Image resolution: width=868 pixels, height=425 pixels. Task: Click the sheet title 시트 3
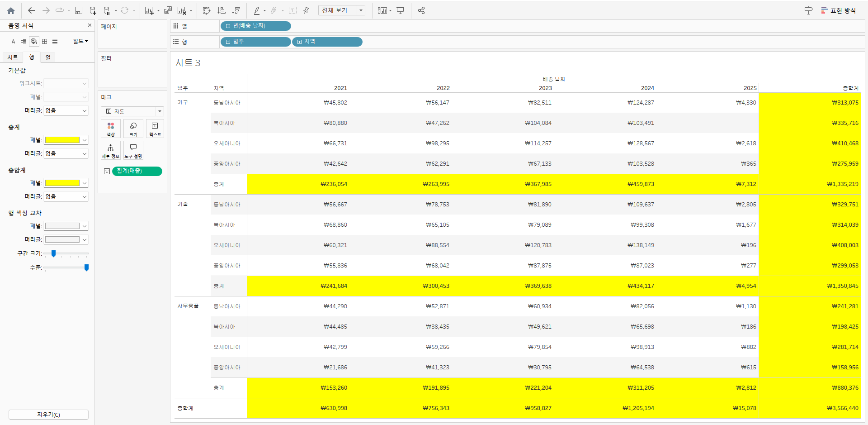pyautogui.click(x=188, y=63)
